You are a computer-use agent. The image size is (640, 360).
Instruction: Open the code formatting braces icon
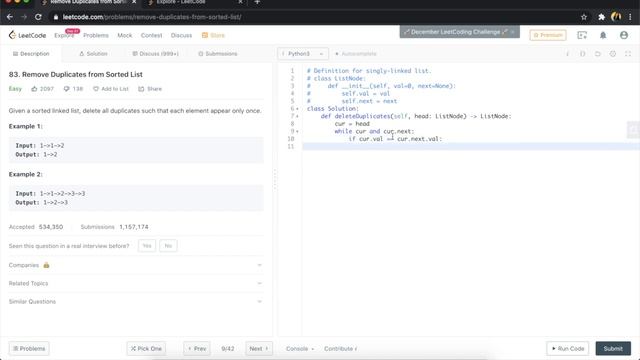[583, 54]
